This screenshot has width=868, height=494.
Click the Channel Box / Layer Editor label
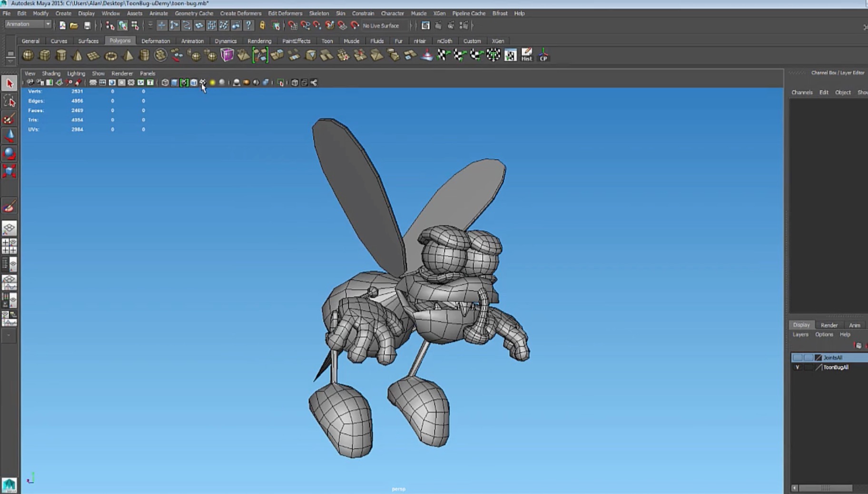(x=838, y=73)
